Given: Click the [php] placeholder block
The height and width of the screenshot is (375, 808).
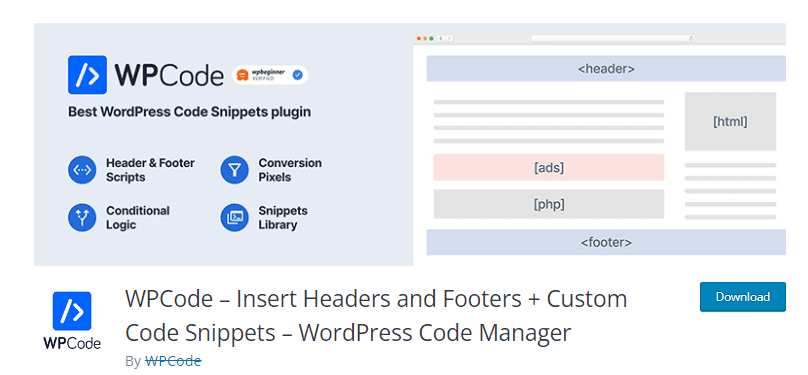Looking at the screenshot, I should pos(549,204).
